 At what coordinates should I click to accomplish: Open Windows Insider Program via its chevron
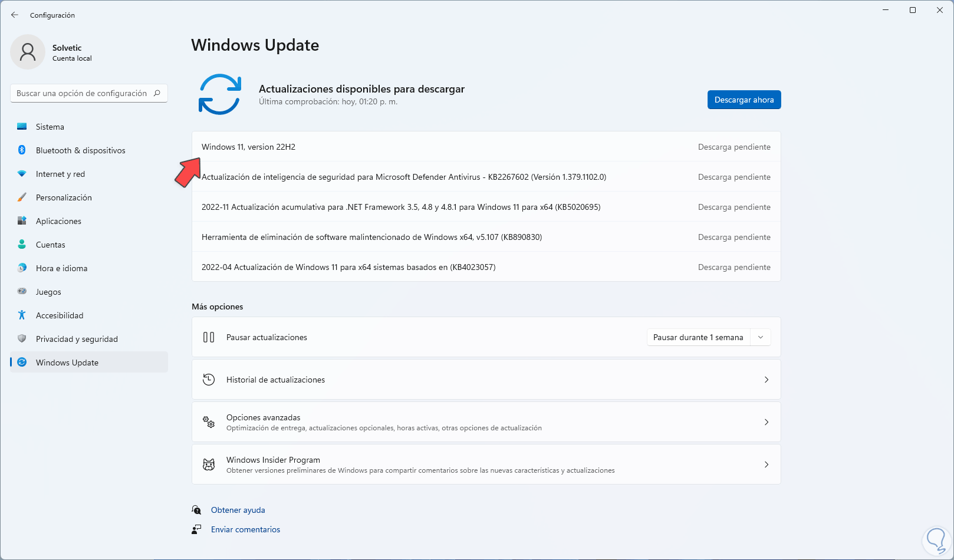click(767, 465)
